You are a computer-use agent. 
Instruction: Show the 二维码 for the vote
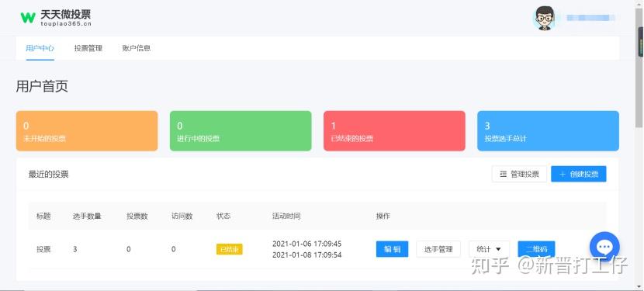pyautogui.click(x=536, y=249)
